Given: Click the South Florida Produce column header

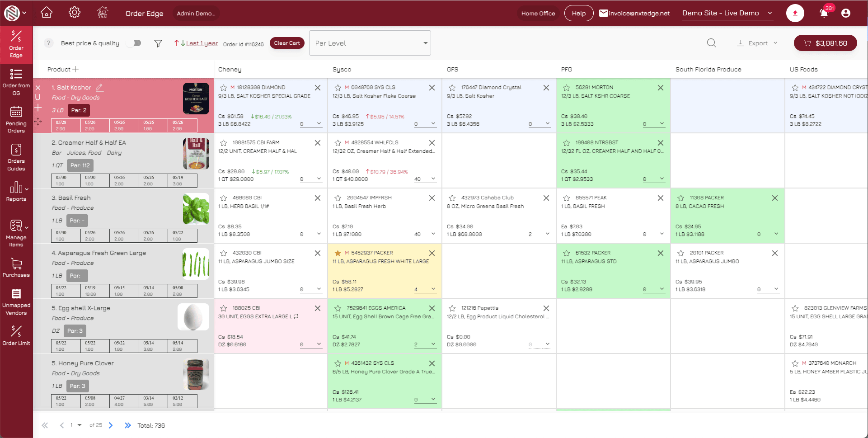Looking at the screenshot, I should click(708, 69).
